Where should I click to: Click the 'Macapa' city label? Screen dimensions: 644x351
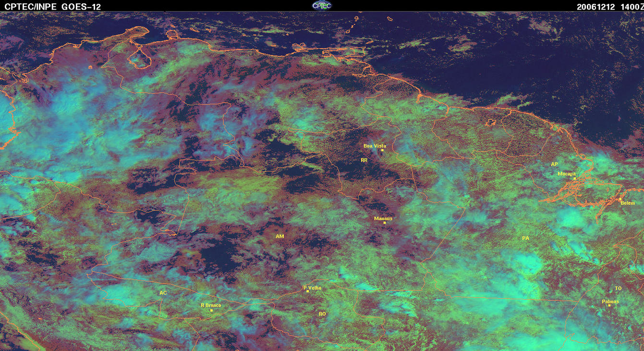click(567, 174)
